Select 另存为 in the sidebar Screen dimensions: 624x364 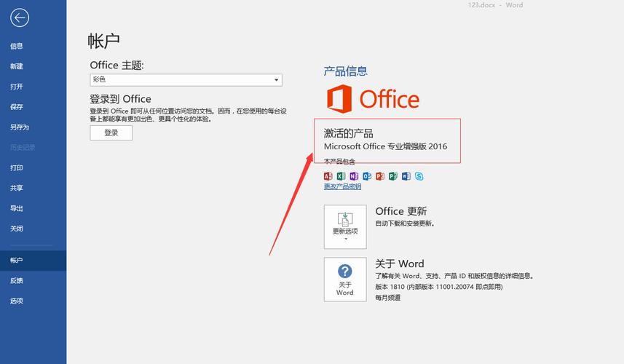coord(20,127)
